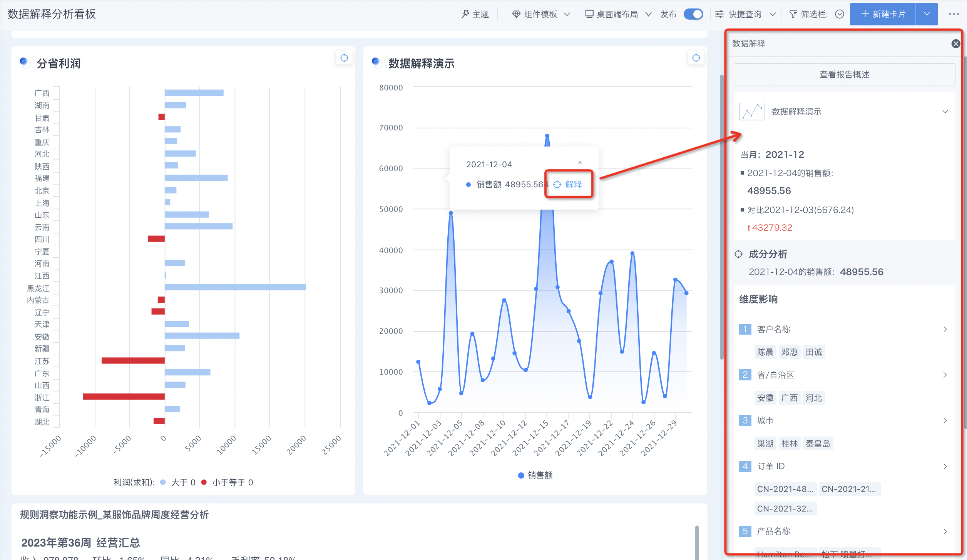Click the 新建卡片 button

point(883,14)
